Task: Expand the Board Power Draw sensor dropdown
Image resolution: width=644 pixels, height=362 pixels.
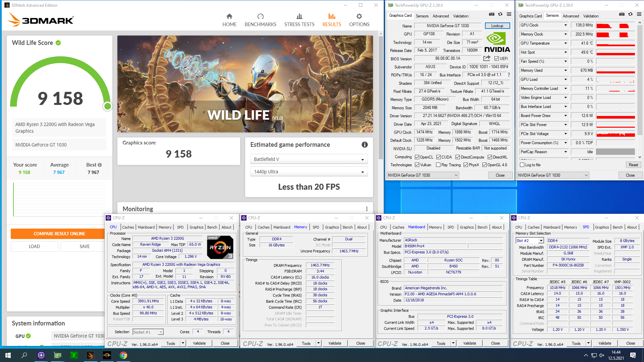Action: click(x=566, y=116)
